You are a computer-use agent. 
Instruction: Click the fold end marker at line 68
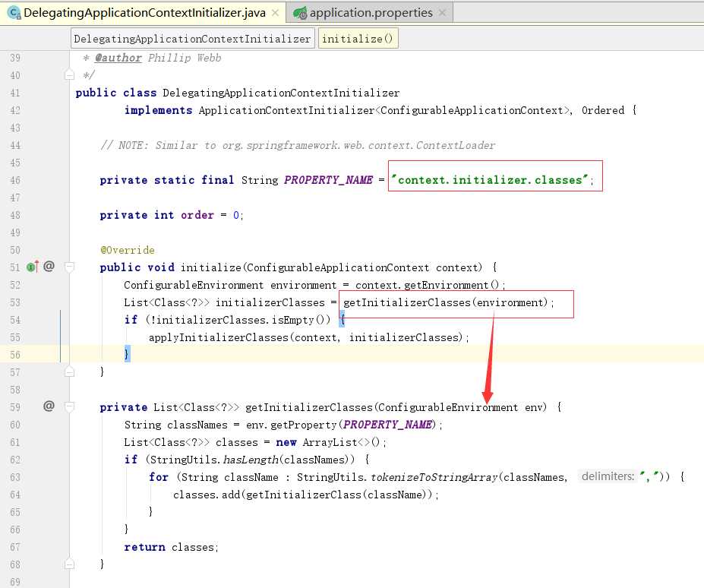coord(69,564)
